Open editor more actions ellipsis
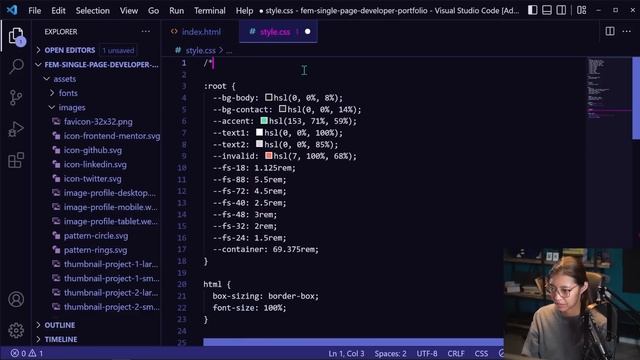640x360 pixels. pyautogui.click(x=627, y=31)
